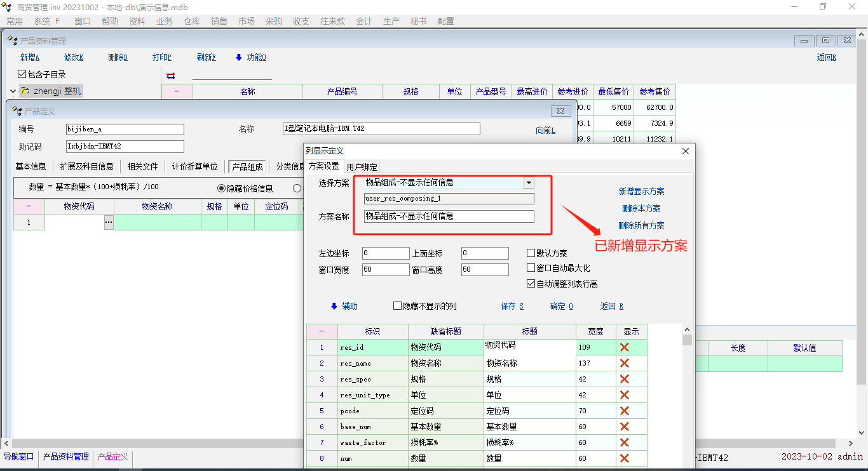This screenshot has height=471, width=868.
Task: Click 新增显示方案 link
Action: coord(641,191)
